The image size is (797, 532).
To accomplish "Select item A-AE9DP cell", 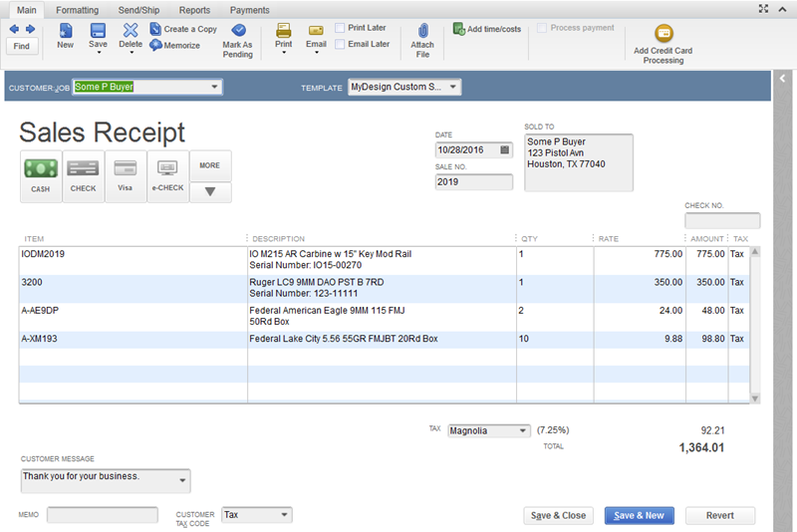I will coord(133,317).
